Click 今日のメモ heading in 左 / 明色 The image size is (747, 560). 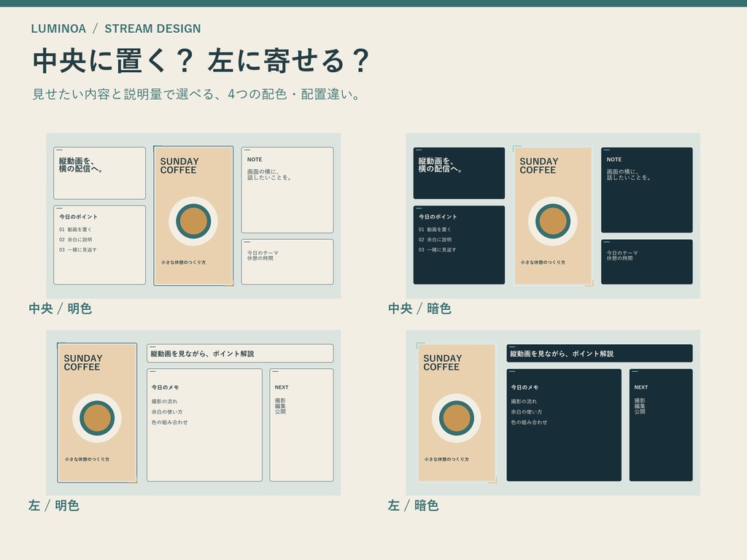point(165,388)
